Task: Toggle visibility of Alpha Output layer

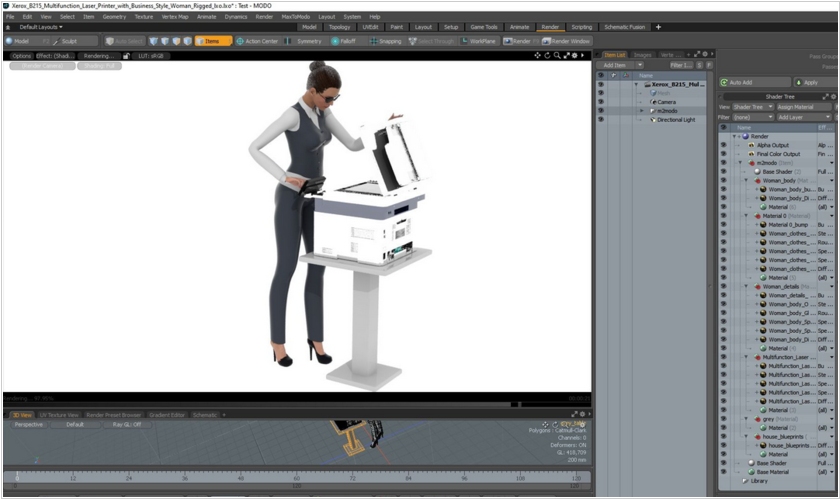Action: (x=724, y=145)
